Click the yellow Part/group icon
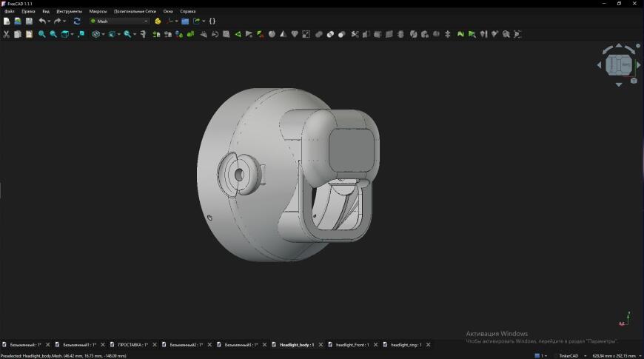Screen dimensions: 644x359 click(x=158, y=21)
